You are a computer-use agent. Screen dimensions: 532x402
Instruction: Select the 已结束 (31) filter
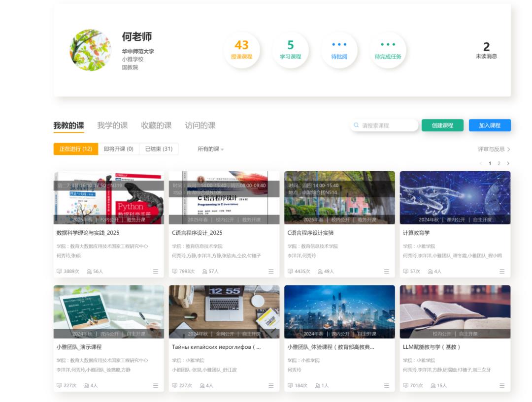pyautogui.click(x=159, y=149)
